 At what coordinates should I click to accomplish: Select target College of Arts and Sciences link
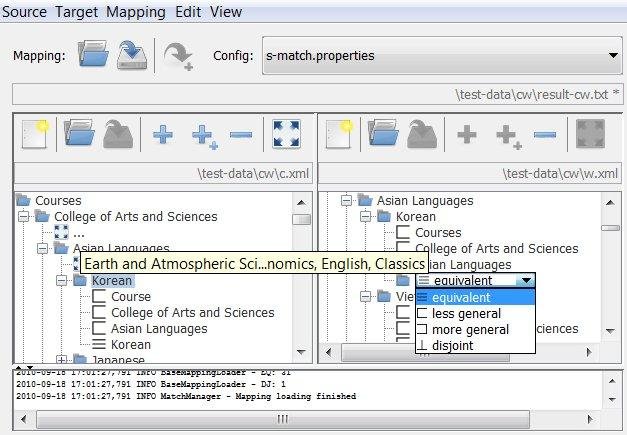pyautogui.click(x=497, y=249)
